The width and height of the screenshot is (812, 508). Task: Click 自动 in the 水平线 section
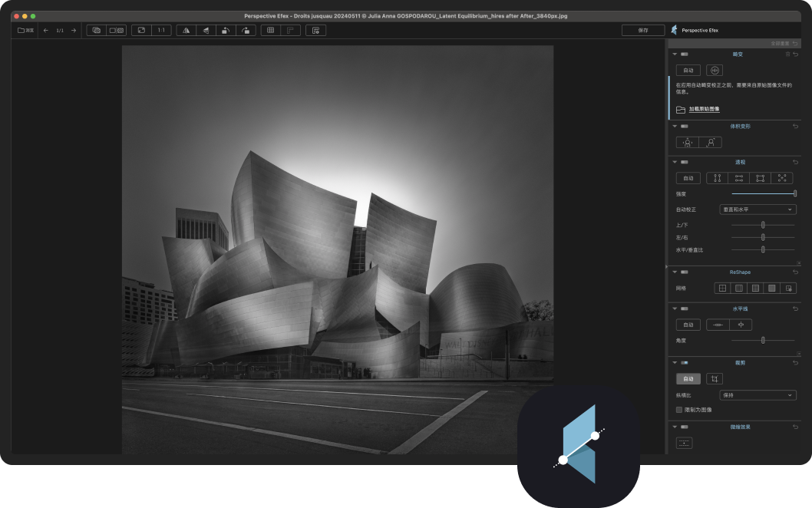688,325
